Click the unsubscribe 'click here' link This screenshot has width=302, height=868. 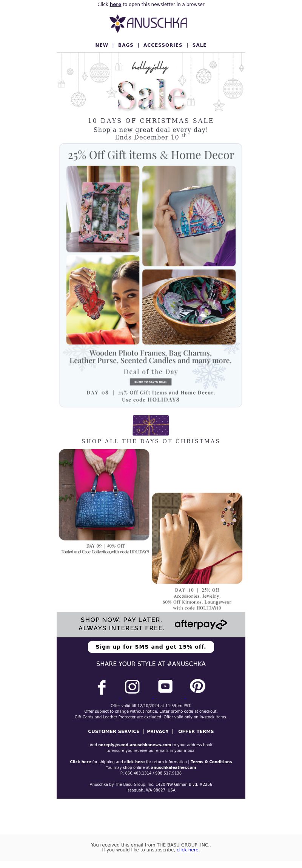click(188, 850)
